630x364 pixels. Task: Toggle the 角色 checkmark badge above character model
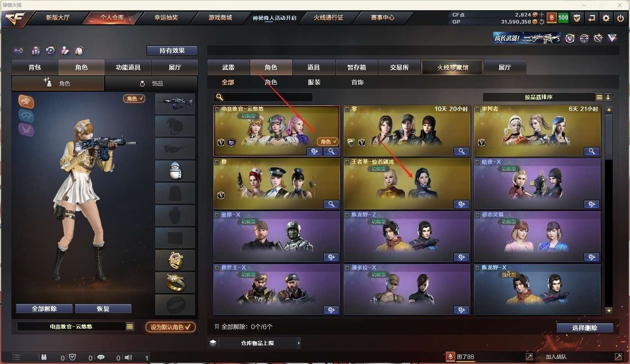[134, 99]
